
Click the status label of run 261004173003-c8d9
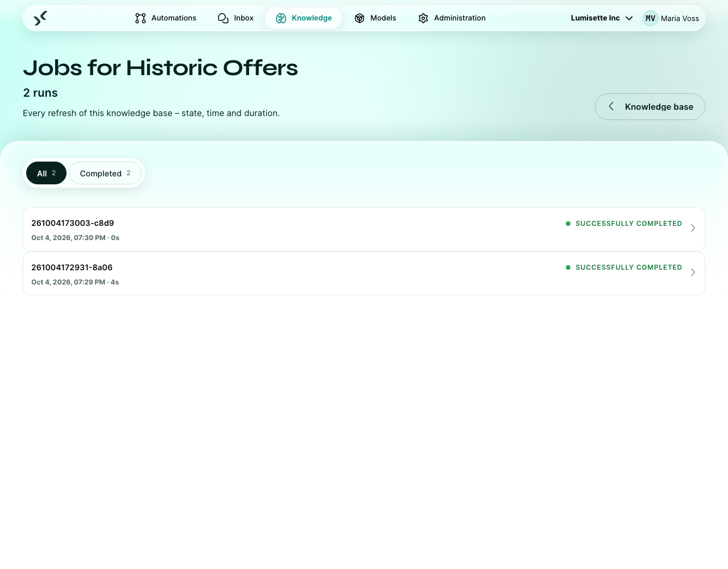624,224
